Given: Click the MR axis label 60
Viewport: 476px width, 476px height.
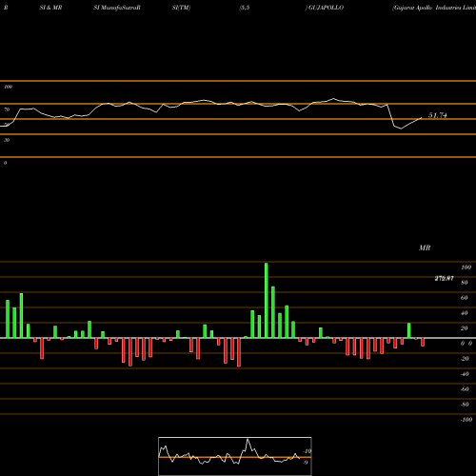Looking at the screenshot, I should (465, 298).
